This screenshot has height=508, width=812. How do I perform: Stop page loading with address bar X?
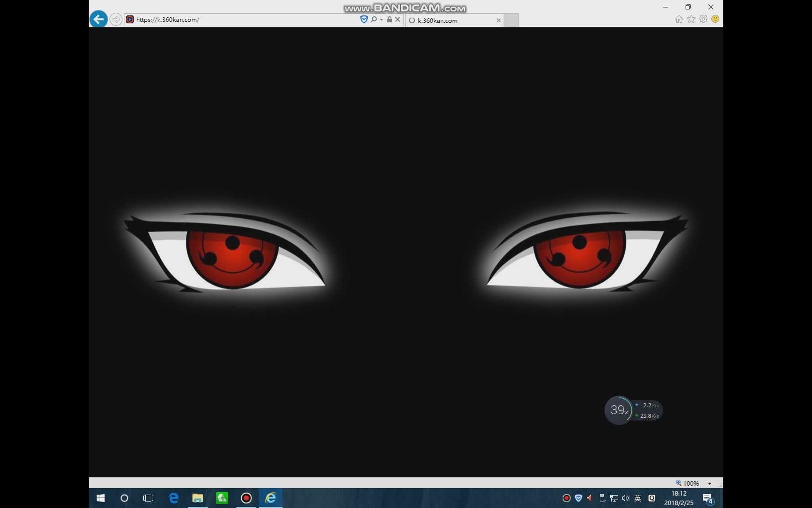tap(398, 19)
